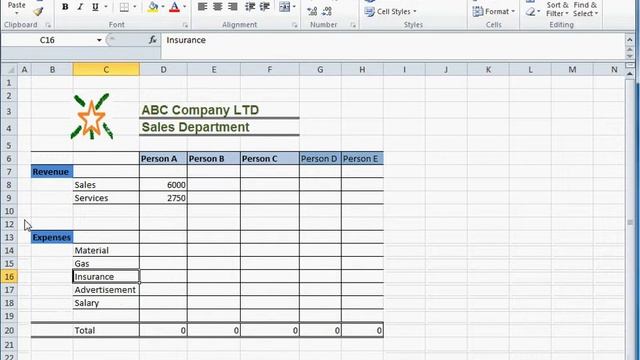Select the Services label cell

tap(106, 198)
